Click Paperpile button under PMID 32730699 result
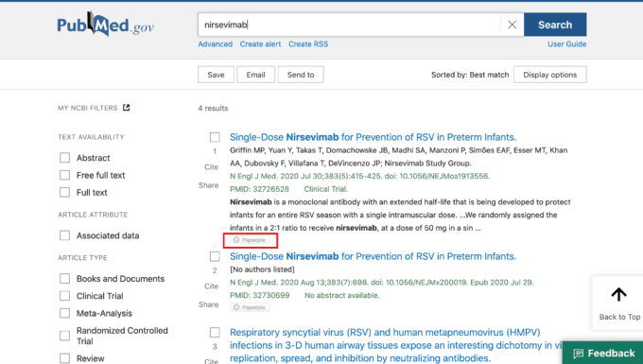 coord(250,307)
